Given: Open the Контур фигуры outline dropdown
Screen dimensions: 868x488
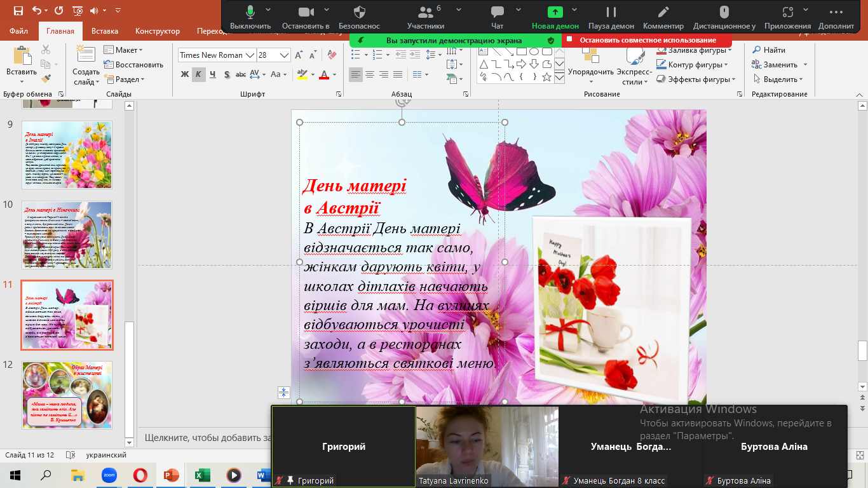Looking at the screenshot, I should point(692,65).
